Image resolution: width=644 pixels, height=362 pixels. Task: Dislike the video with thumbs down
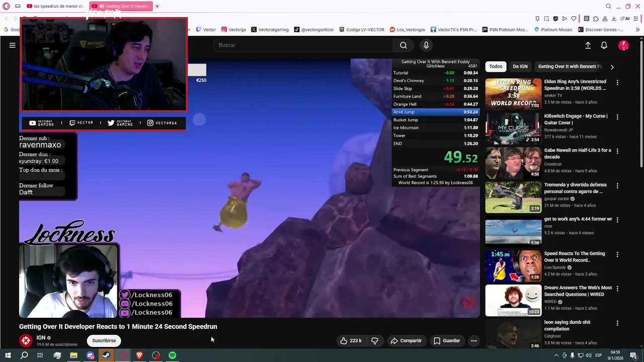click(x=375, y=340)
